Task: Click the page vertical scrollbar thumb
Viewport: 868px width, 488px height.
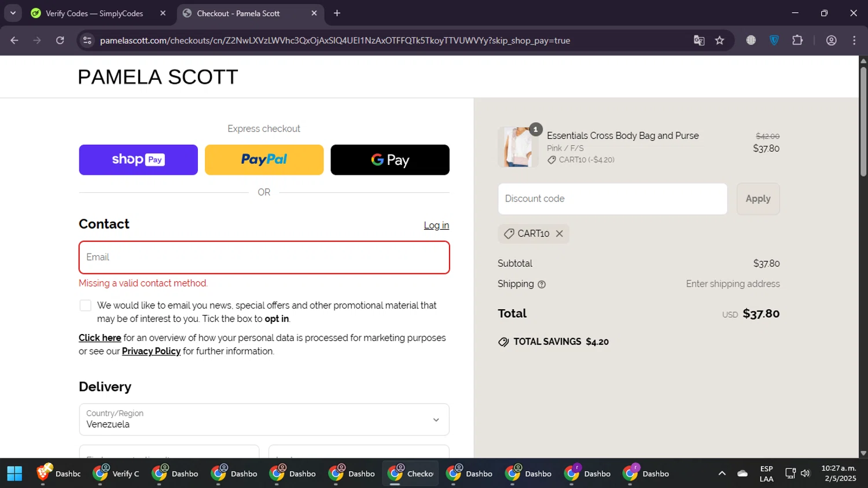Action: click(863, 122)
